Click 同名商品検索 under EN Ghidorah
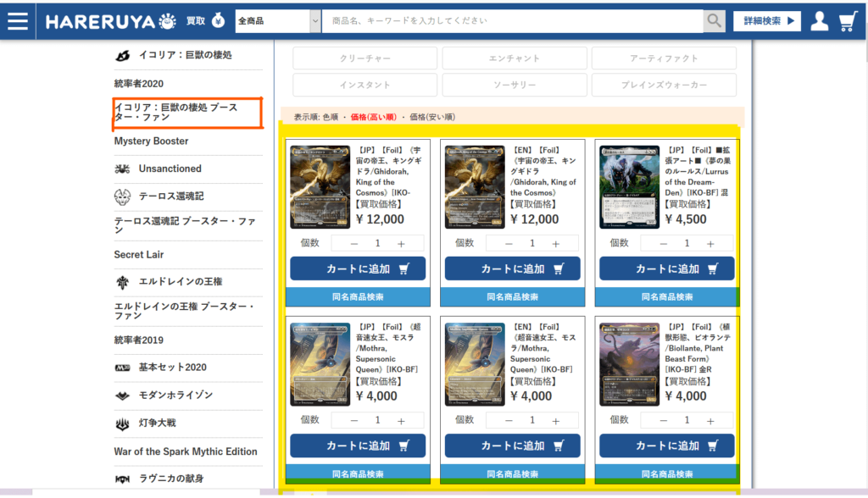Viewport: 868px width, 498px height. pos(512,296)
